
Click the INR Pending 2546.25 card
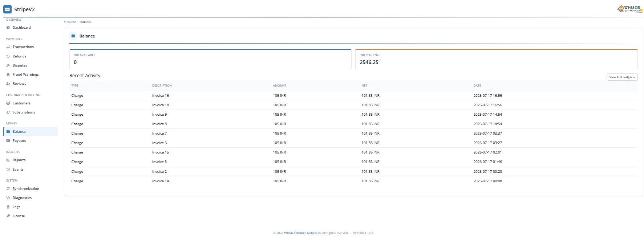pyautogui.click(x=496, y=59)
